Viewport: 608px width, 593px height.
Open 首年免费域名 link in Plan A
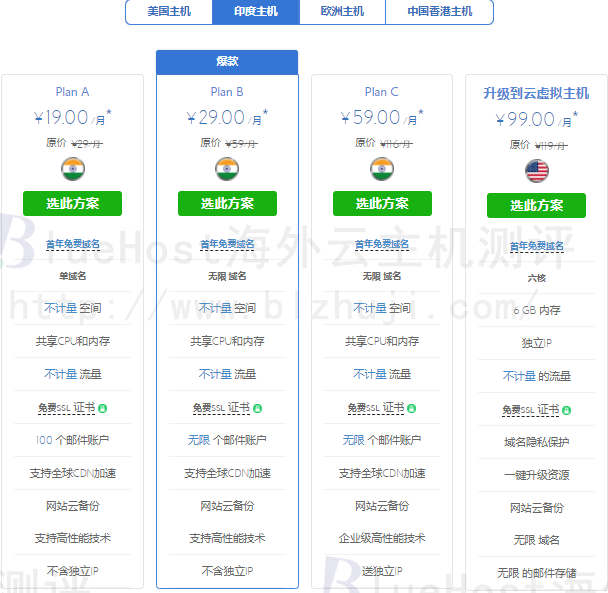point(73,244)
